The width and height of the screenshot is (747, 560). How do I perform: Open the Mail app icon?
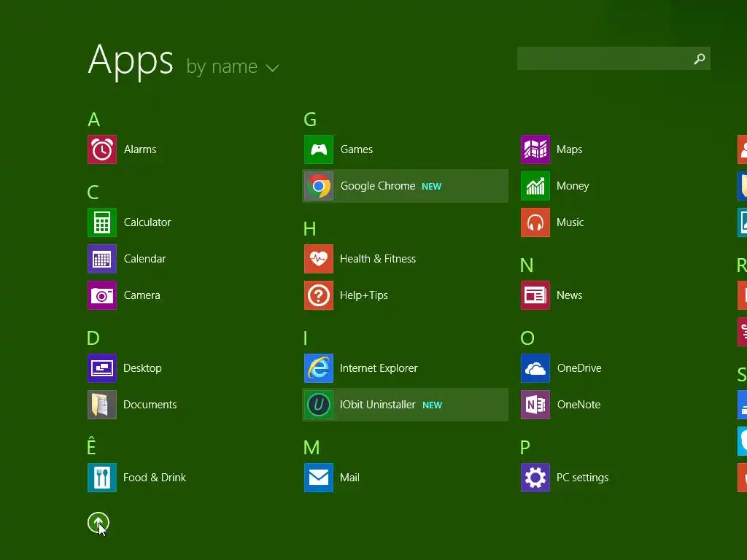pos(319,478)
